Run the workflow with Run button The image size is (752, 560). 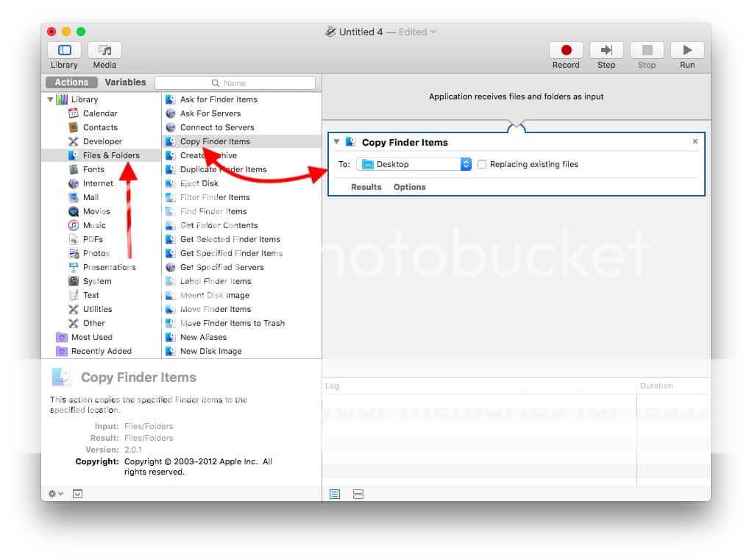point(687,50)
